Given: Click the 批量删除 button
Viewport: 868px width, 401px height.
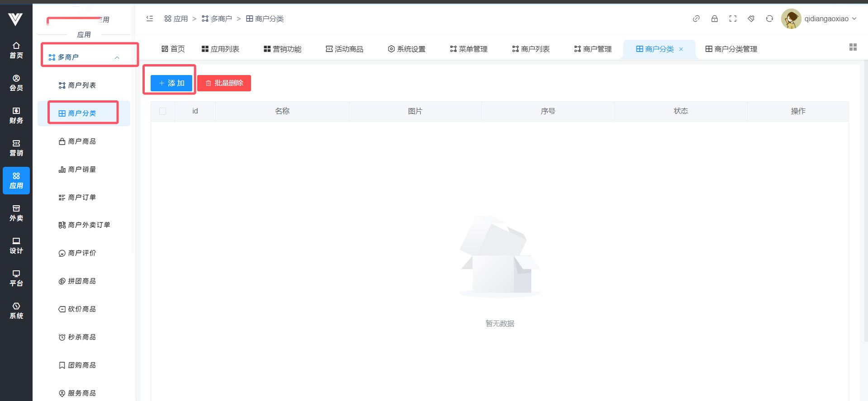Looking at the screenshot, I should [x=224, y=83].
